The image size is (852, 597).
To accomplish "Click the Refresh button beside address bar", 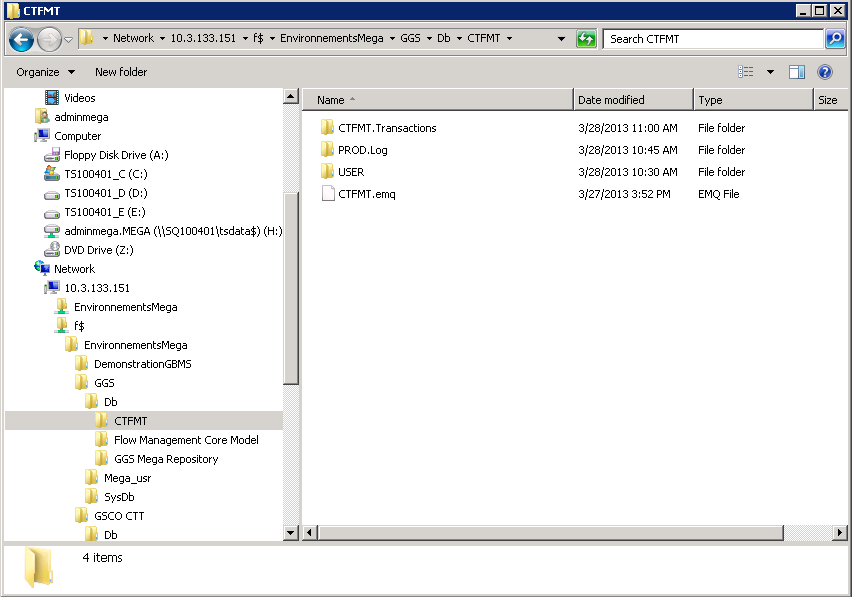I will coord(586,39).
